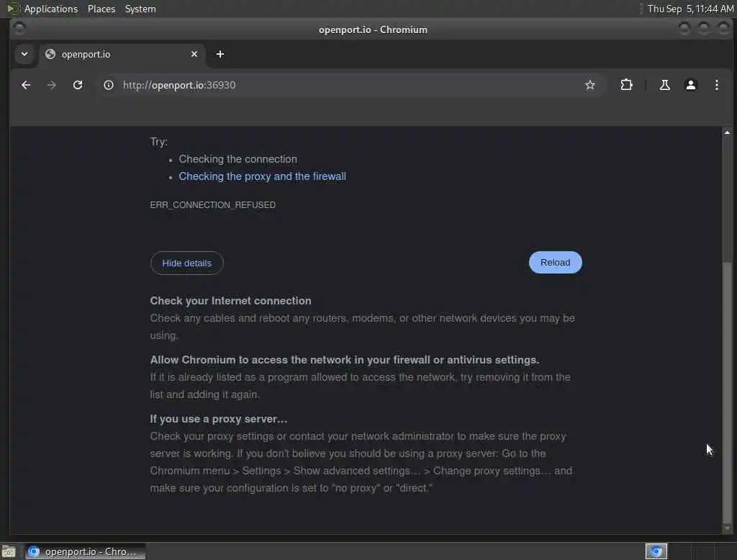The height and width of the screenshot is (560, 737).
Task: Click 'Checking the connection' bullet text
Action: (238, 159)
